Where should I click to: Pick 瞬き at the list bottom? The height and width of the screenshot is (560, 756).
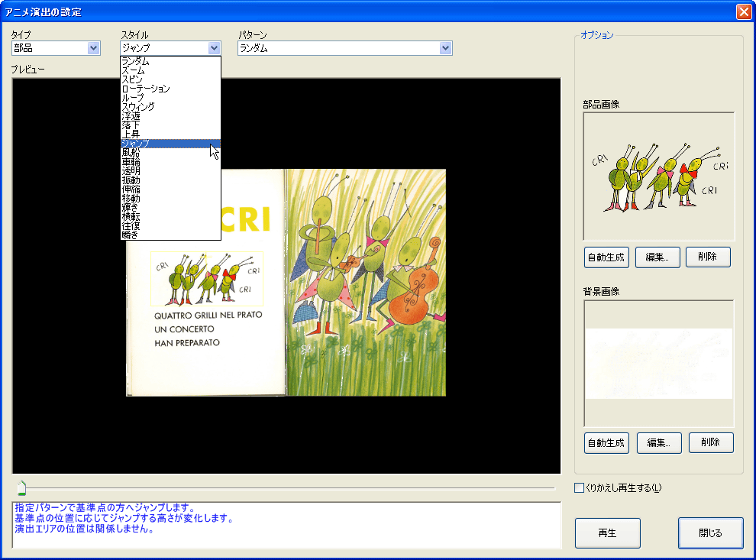click(170, 235)
